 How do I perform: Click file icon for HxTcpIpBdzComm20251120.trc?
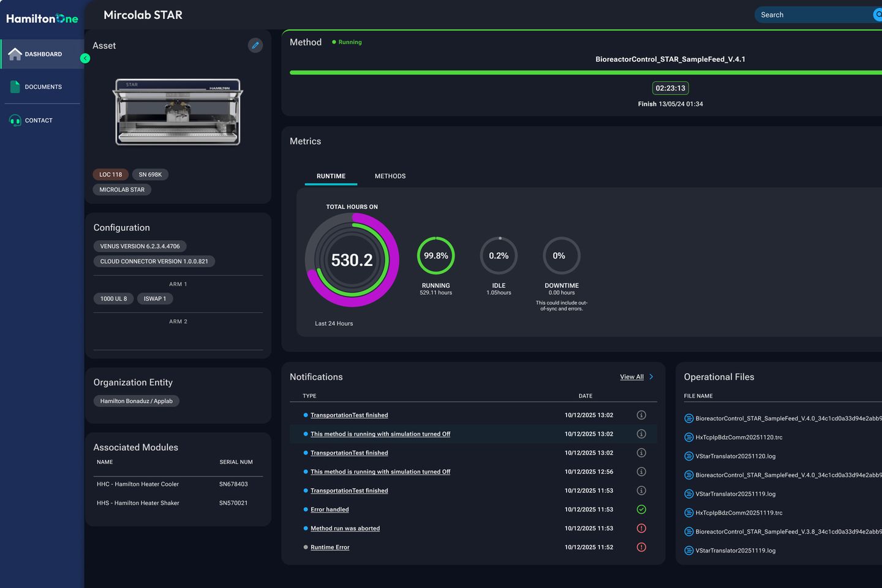(x=688, y=437)
